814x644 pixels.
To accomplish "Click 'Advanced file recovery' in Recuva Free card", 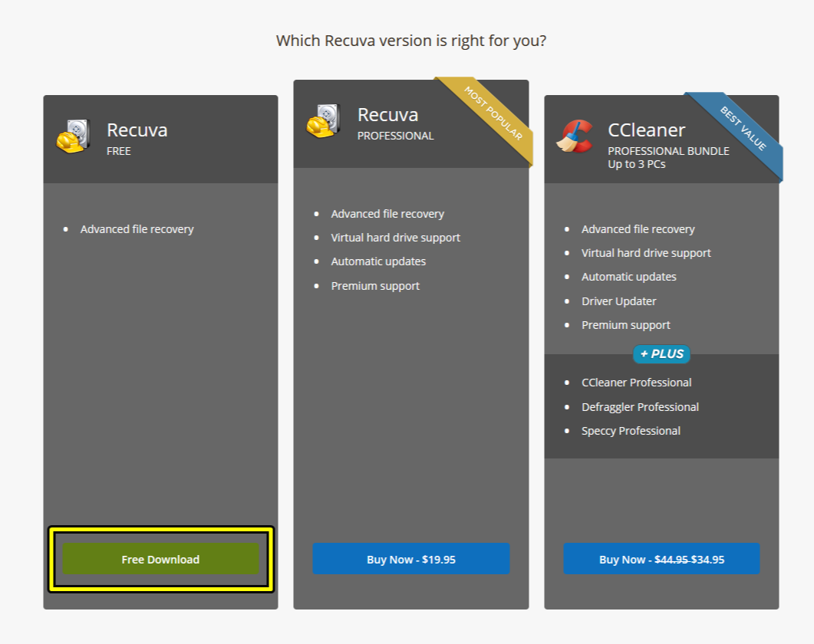I will pos(137,229).
